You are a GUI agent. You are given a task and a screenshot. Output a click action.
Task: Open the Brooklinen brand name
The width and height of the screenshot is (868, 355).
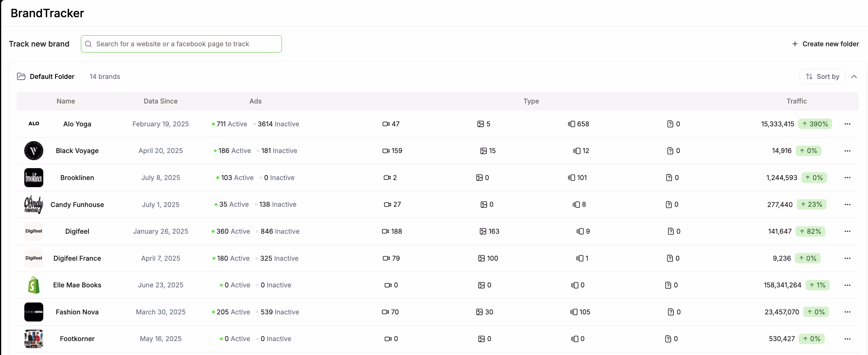77,178
